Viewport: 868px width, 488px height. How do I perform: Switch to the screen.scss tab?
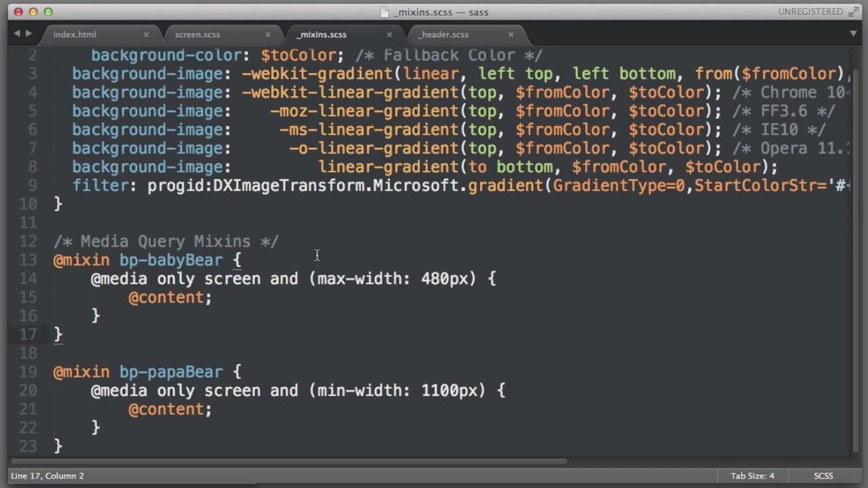pyautogui.click(x=197, y=35)
